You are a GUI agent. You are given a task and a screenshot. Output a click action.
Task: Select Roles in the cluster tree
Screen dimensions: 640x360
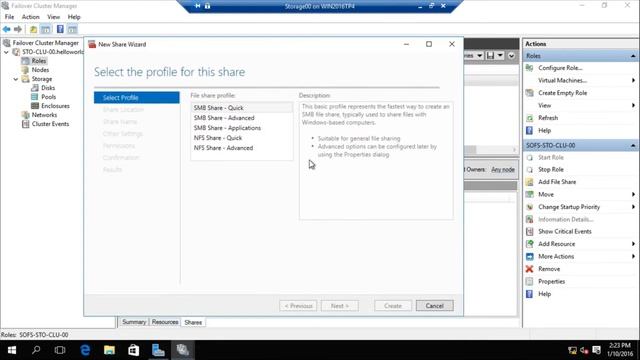point(39,61)
